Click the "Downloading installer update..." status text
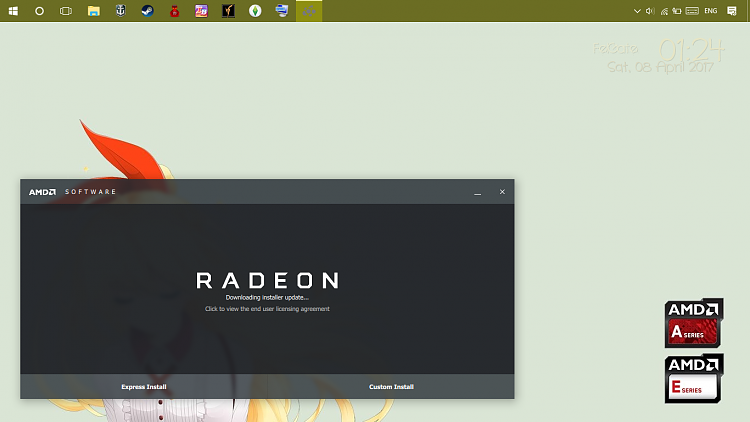This screenshot has width=750, height=422. 267,298
